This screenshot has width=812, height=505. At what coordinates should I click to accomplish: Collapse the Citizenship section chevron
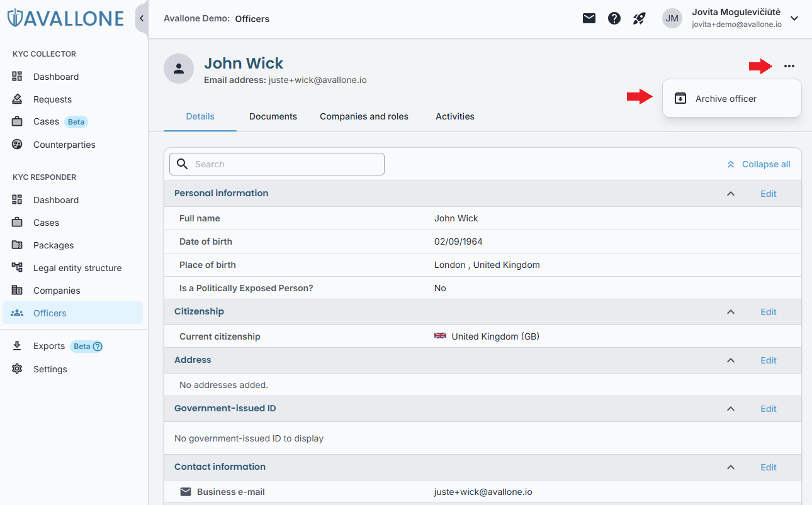[731, 312]
